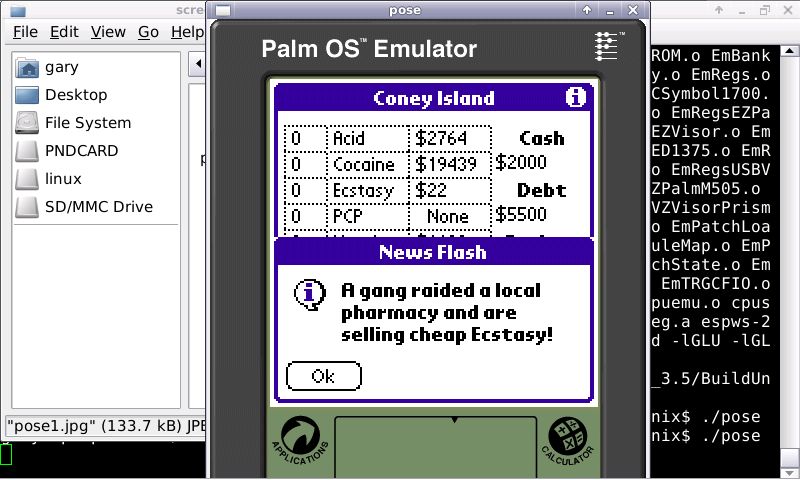Click the Coney Island info icon

click(575, 98)
